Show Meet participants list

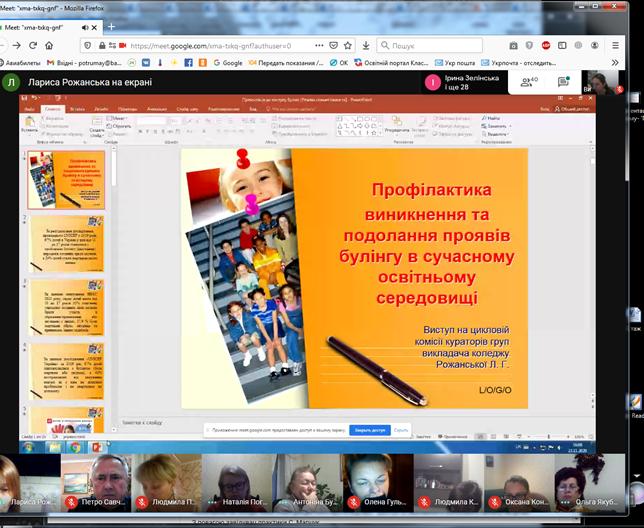[529, 82]
